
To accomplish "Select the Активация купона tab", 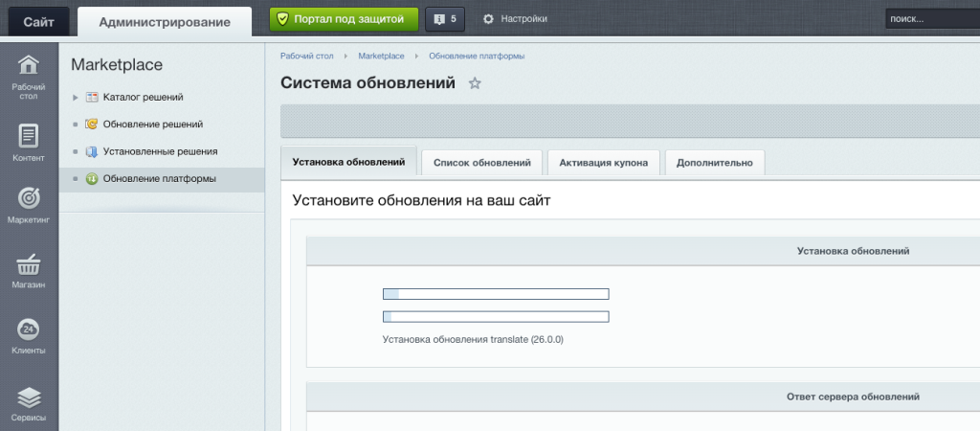I will 604,163.
